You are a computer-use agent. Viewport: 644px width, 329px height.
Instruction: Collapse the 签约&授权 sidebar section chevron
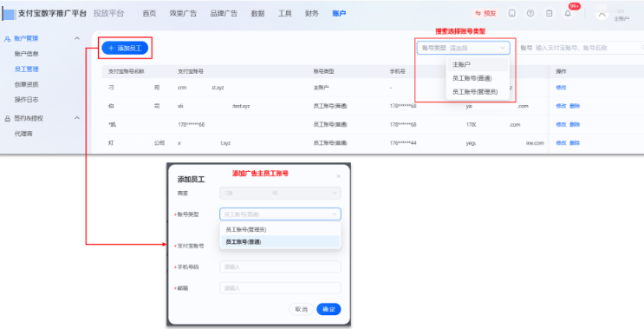click(x=77, y=118)
